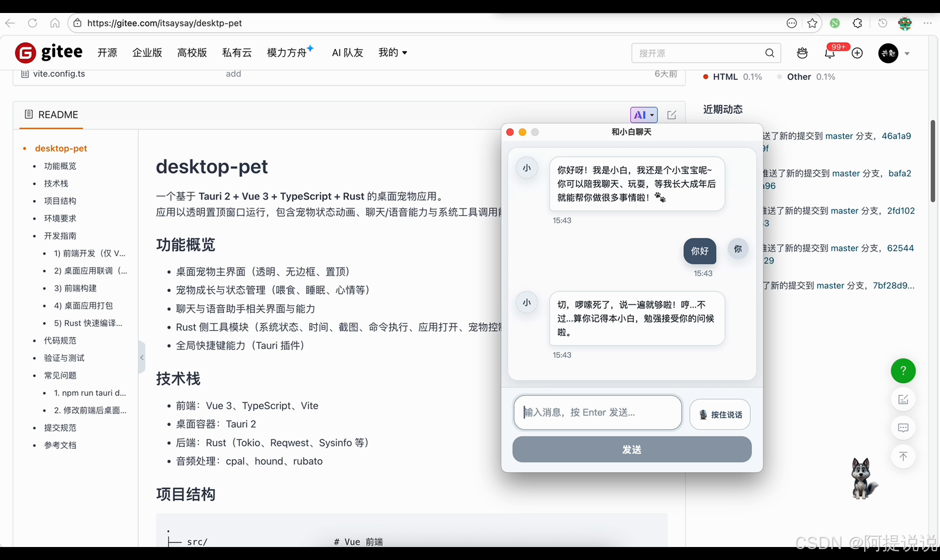Open browser three-dot menu
This screenshot has height=560, width=940.
928,23
